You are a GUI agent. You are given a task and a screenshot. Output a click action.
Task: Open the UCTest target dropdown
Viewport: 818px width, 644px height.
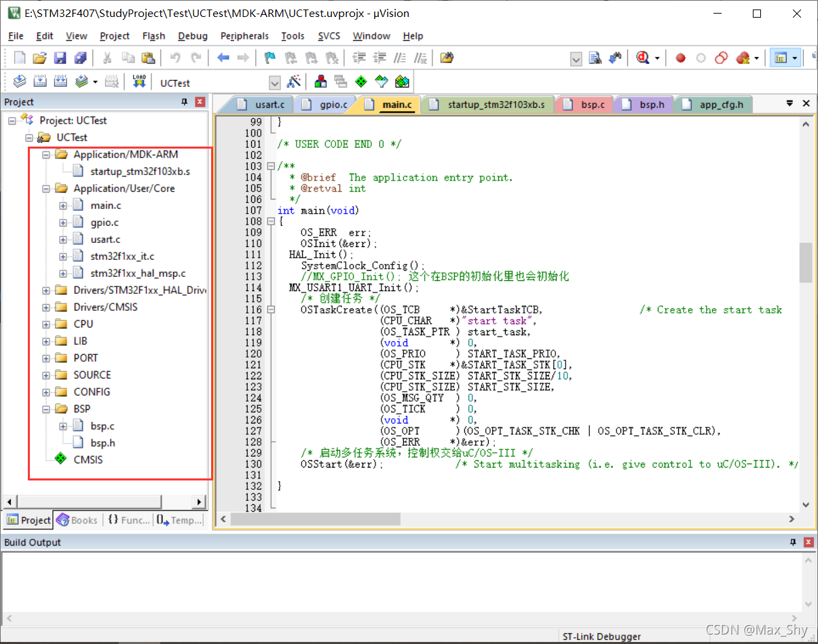click(275, 83)
